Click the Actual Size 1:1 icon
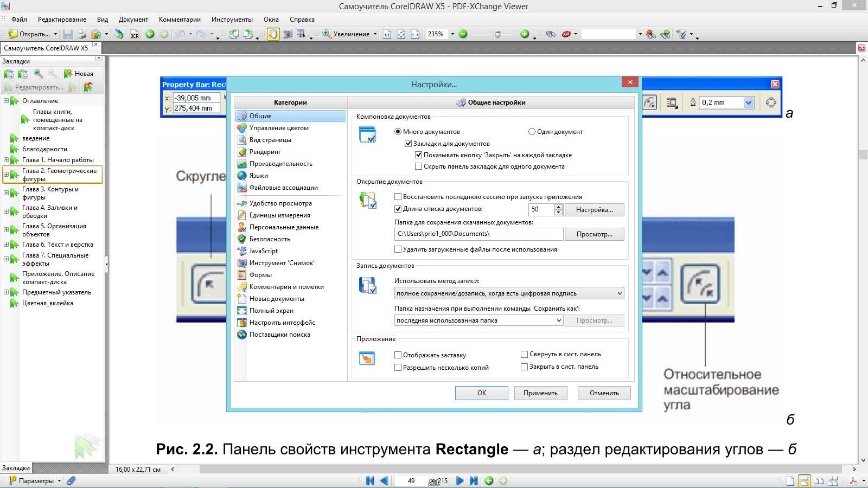Viewport: 868px width, 488px height. 387,34
